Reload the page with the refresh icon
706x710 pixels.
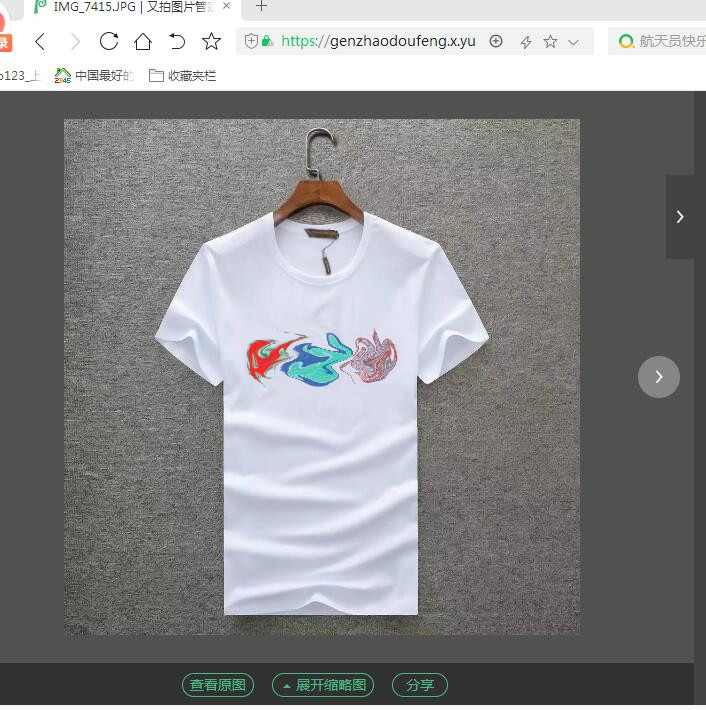[x=109, y=41]
